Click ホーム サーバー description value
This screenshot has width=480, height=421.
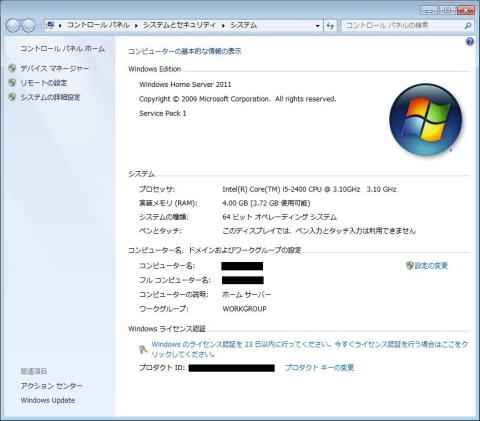pos(246,295)
